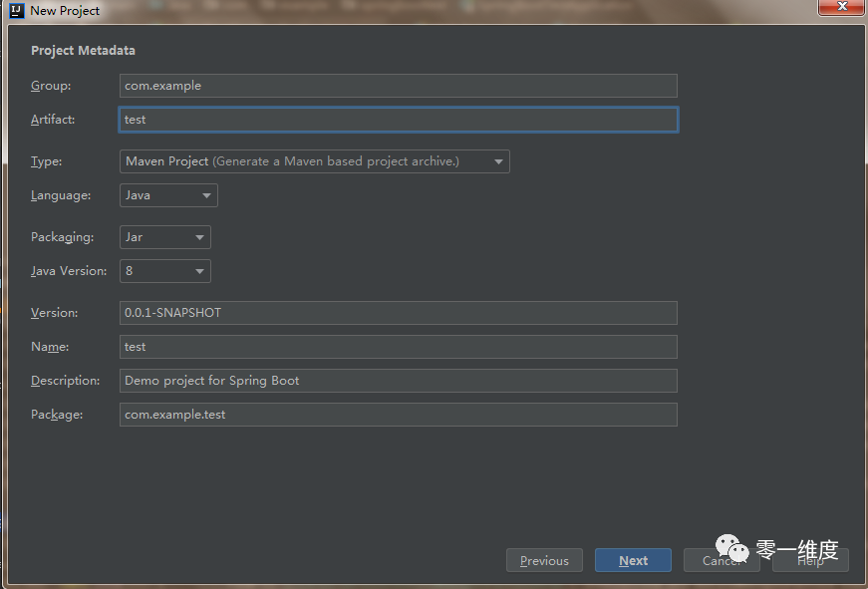Open Help for the dialog
This screenshot has height=589, width=868.
(810, 560)
